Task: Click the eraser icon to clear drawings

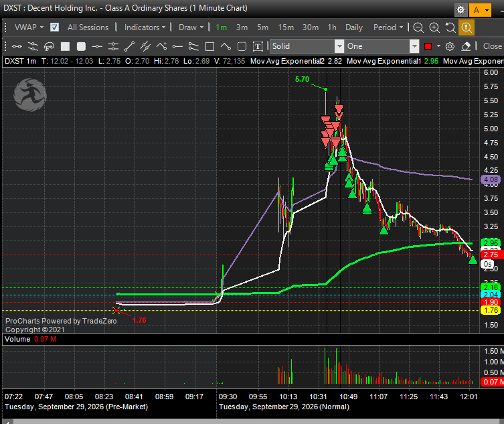Action: pos(466,47)
